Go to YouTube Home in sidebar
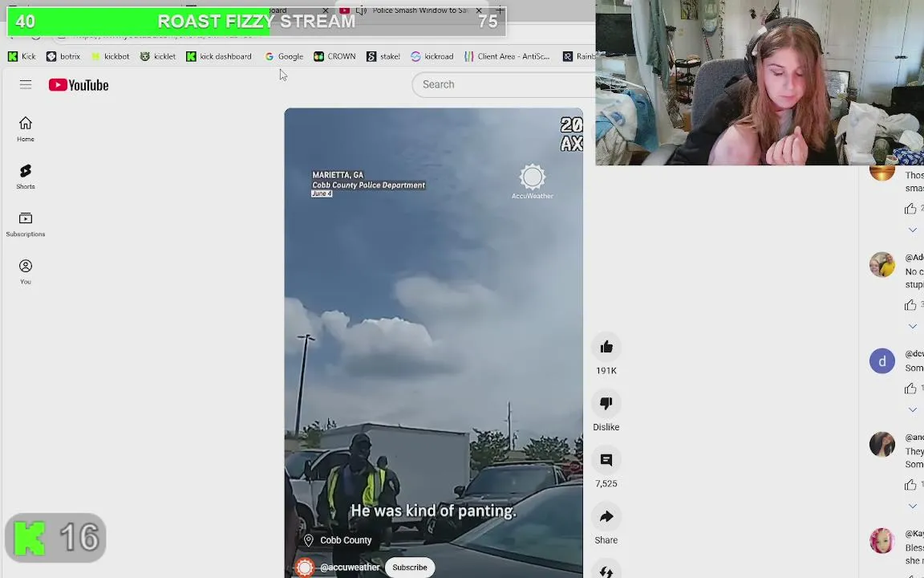 (26, 129)
